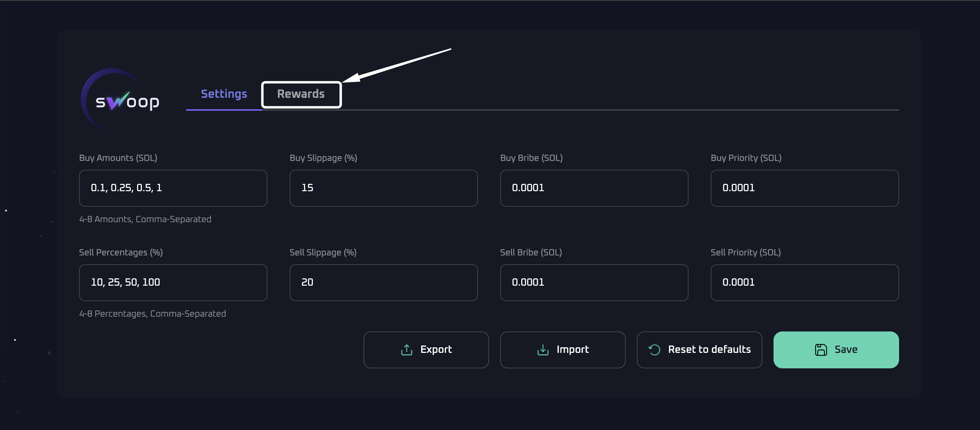Image resolution: width=980 pixels, height=430 pixels.
Task: Click the Import download arrow icon
Action: click(x=543, y=350)
